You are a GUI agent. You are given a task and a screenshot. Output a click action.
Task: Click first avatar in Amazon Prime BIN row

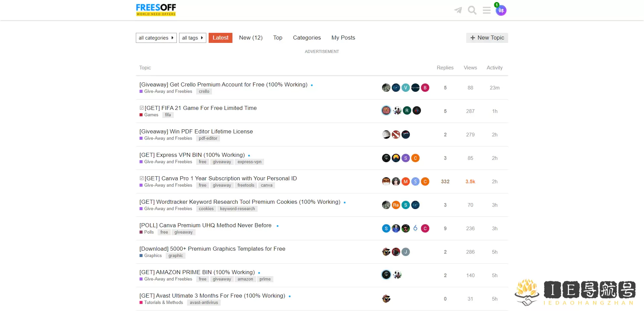(x=386, y=275)
